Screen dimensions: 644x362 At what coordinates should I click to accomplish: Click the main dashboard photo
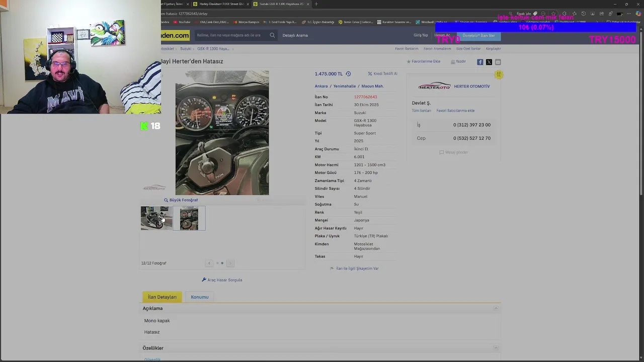pos(222,133)
